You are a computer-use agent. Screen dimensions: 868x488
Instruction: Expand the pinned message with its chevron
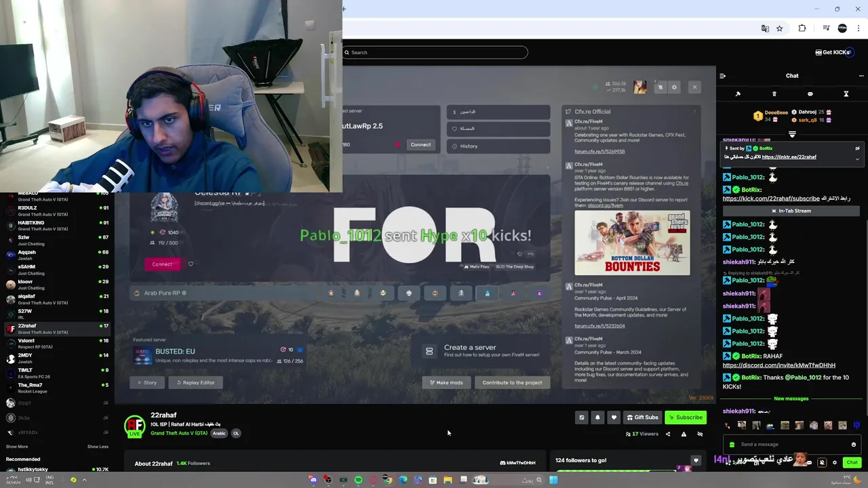click(x=857, y=159)
